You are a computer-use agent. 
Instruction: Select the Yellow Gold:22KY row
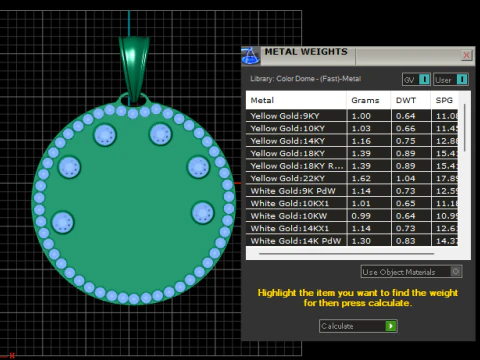tap(352, 178)
